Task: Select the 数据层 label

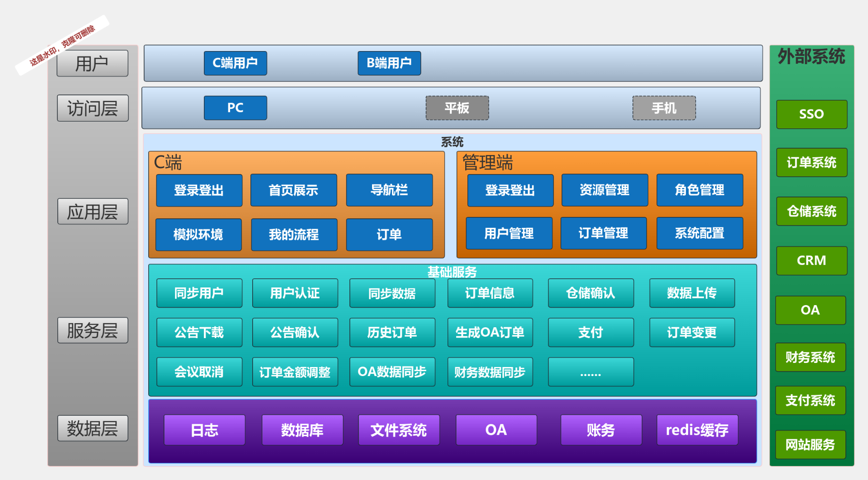Action: pos(92,428)
